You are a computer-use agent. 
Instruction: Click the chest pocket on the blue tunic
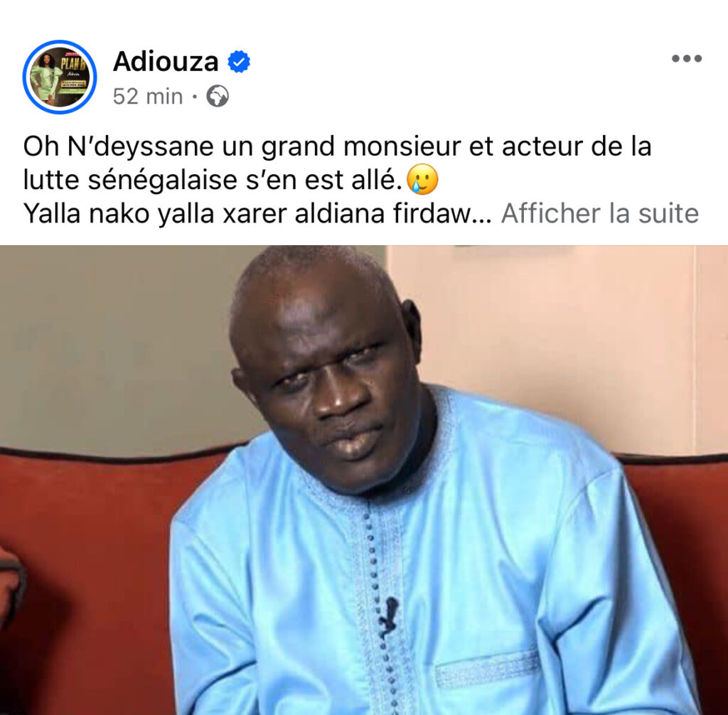[x=488, y=669]
